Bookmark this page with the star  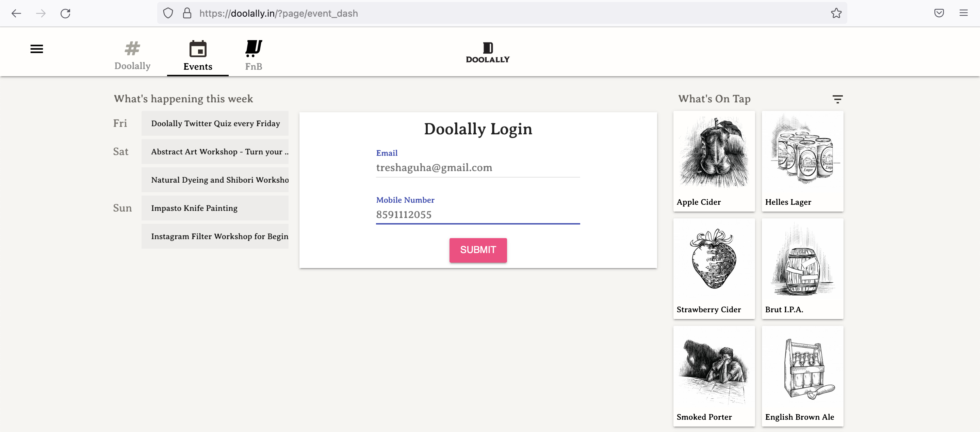836,13
